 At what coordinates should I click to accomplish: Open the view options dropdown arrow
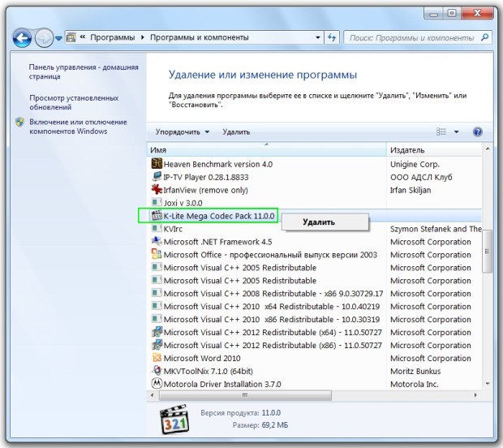[456, 132]
